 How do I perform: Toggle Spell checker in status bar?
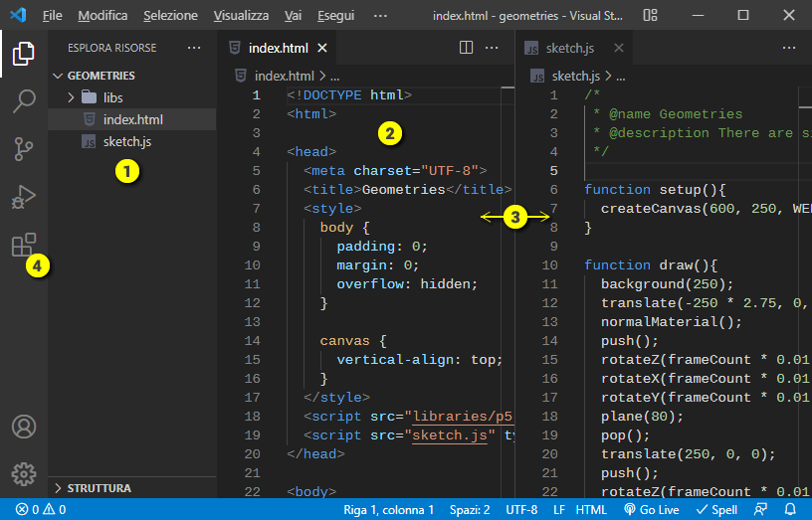click(716, 510)
